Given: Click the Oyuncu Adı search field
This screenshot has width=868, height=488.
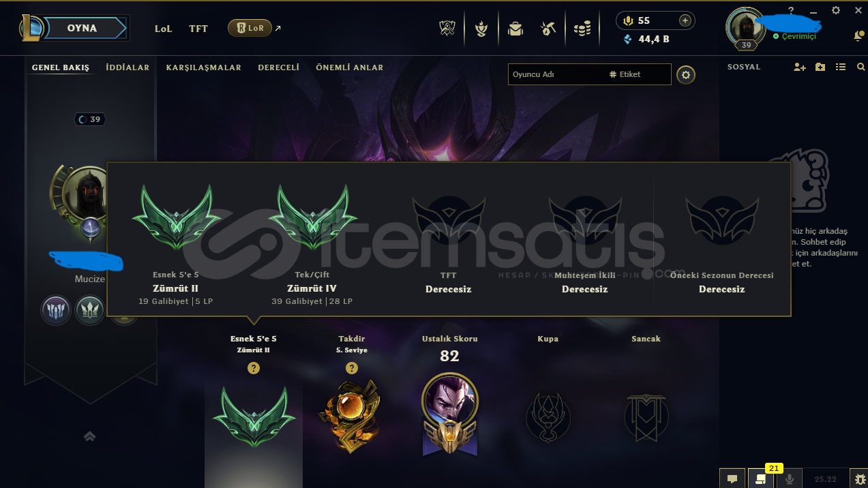Looking at the screenshot, I should point(554,74).
